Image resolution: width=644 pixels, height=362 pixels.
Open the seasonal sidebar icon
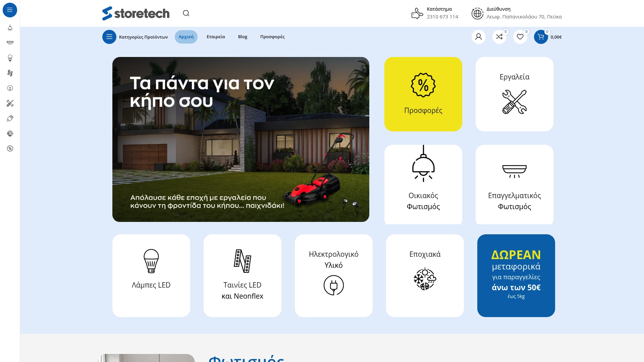[x=10, y=133]
